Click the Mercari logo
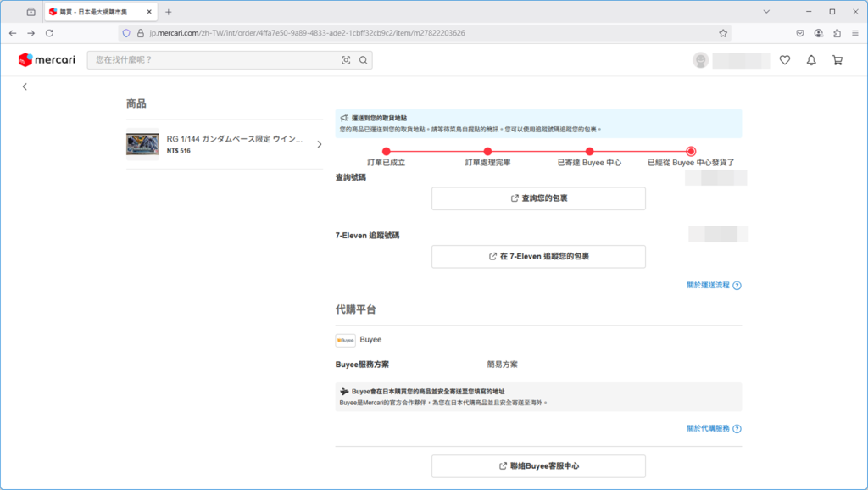 [47, 60]
